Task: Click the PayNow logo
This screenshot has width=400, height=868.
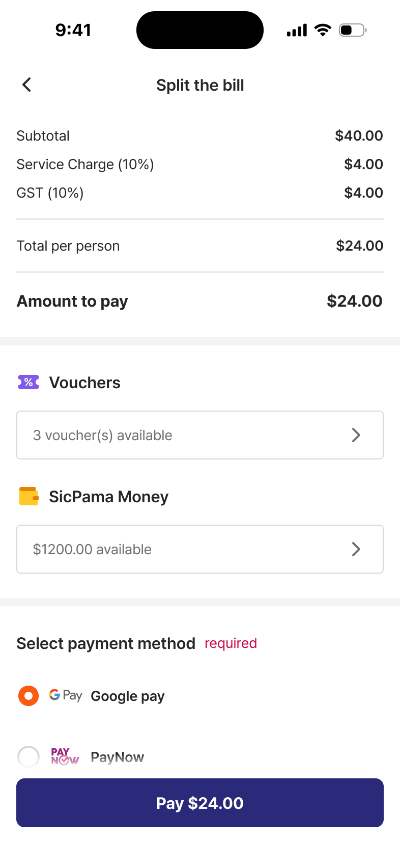Action: point(65,756)
